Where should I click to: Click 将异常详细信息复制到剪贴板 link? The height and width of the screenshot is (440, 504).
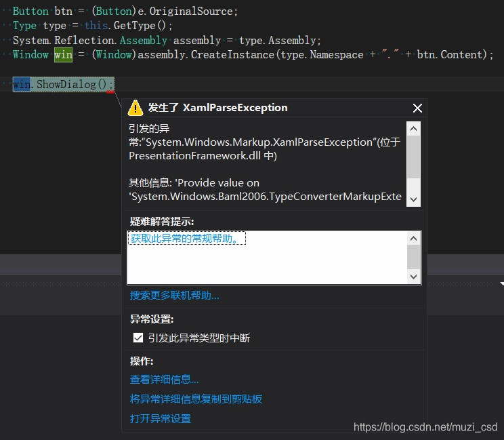196,399
